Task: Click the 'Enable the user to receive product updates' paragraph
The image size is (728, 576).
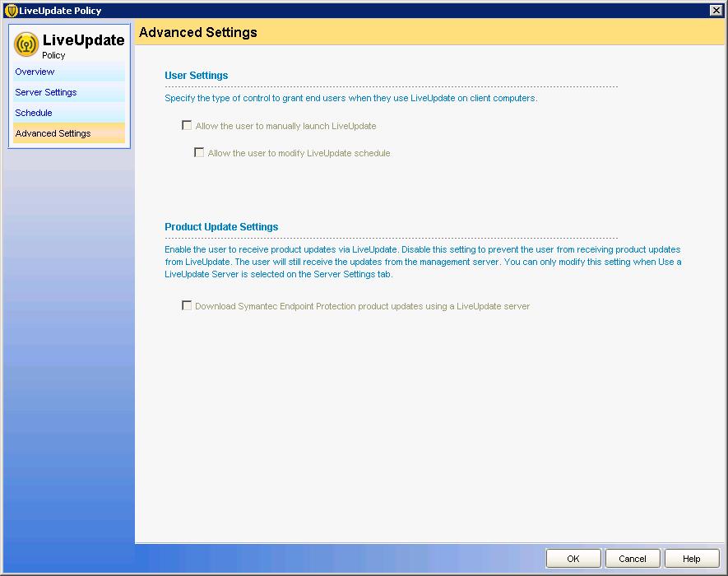Action: (x=423, y=262)
